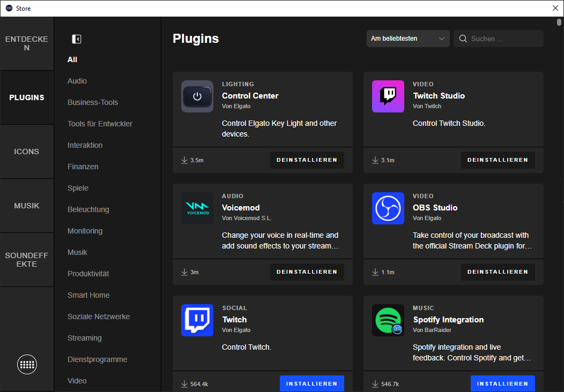This screenshot has width=564, height=392.
Task: Filter by Video category
Action: pos(77,381)
